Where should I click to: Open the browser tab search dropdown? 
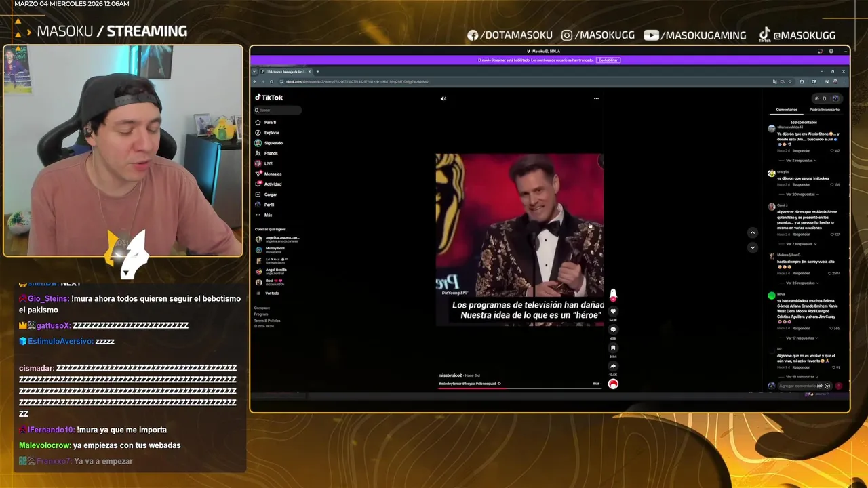point(254,72)
